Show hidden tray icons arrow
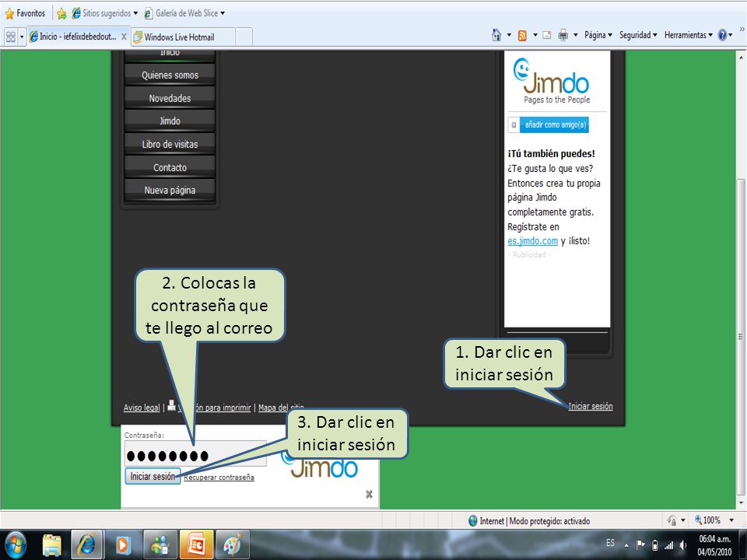This screenshot has height=560, width=747. [x=626, y=545]
